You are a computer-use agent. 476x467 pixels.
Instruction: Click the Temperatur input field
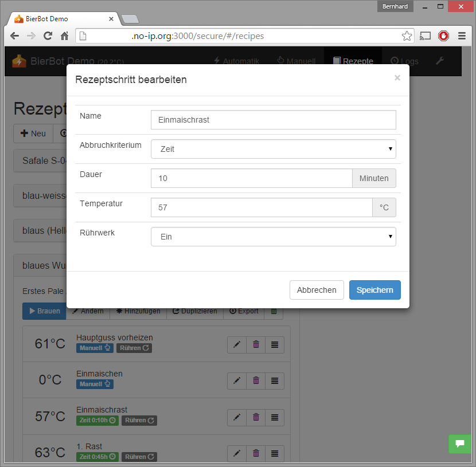click(x=262, y=207)
